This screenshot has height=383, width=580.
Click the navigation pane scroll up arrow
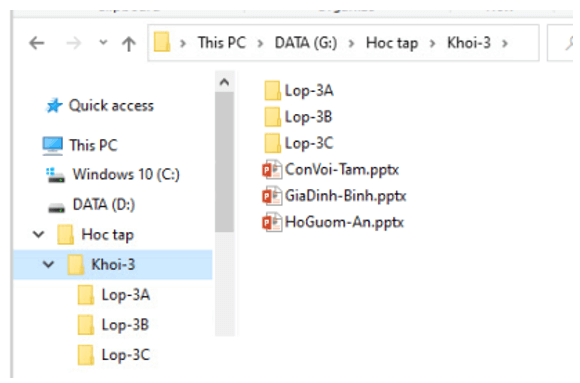pos(224,82)
